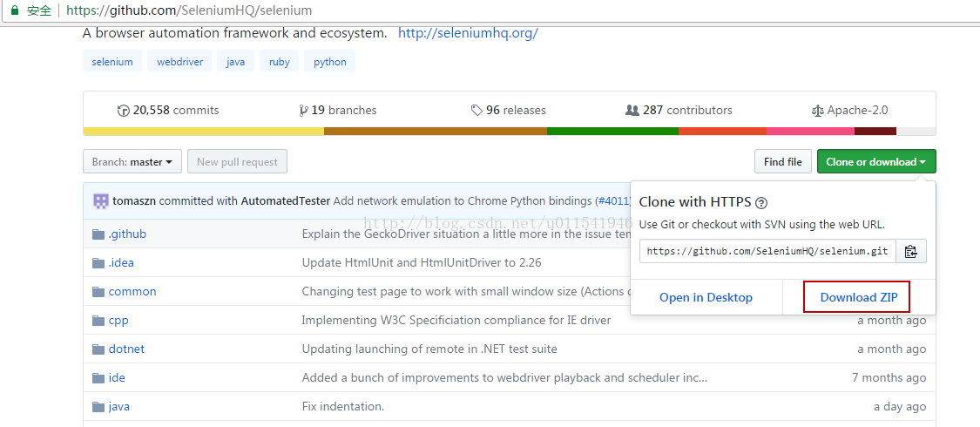
Task: Click the .idea folder icon
Action: coord(98,263)
